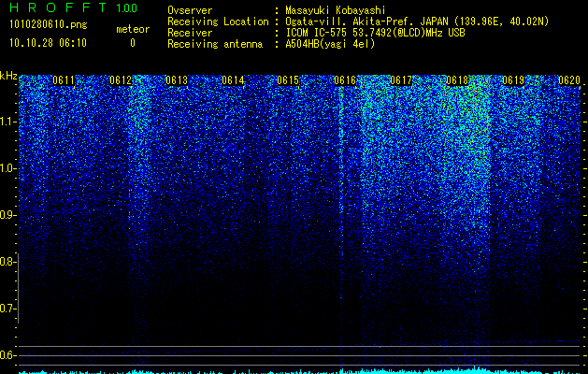Select the meteor count value 0
This screenshot has width=588, height=374.
[133, 43]
